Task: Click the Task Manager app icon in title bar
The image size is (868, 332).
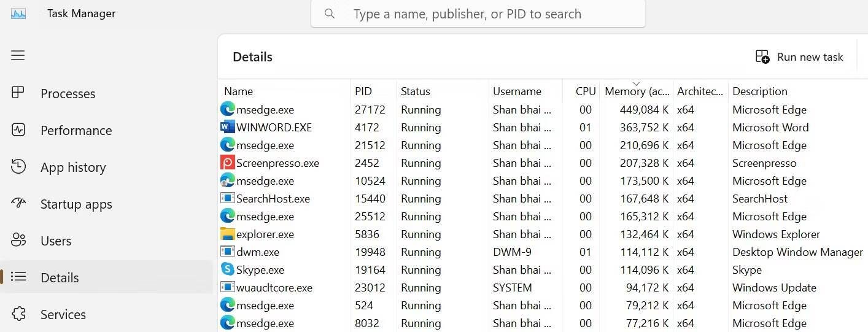Action: [18, 14]
